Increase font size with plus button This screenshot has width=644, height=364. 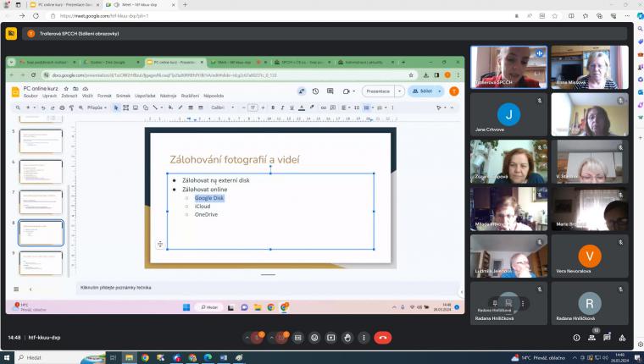263,108
